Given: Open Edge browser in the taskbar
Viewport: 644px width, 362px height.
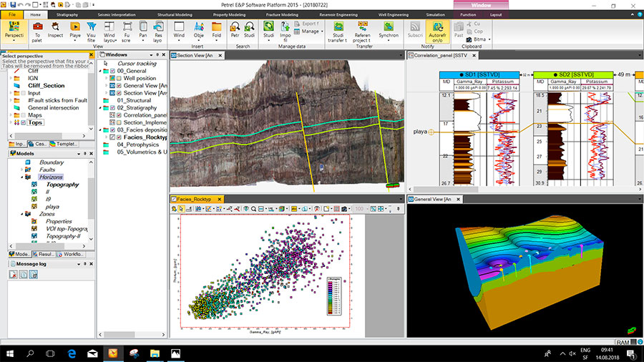Looking at the screenshot, I should pos(72,353).
